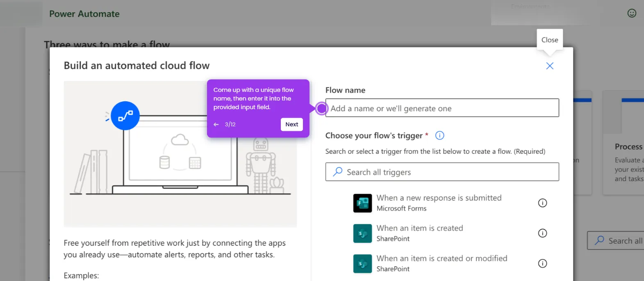This screenshot has width=644, height=281.
Task: Choose 'When an item is created' trigger
Action: point(420,228)
